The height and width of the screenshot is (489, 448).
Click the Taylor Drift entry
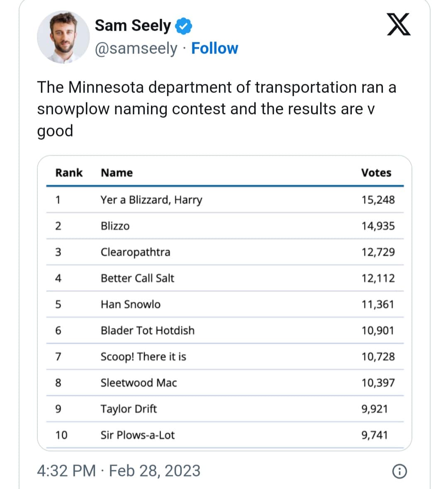pyautogui.click(x=129, y=409)
